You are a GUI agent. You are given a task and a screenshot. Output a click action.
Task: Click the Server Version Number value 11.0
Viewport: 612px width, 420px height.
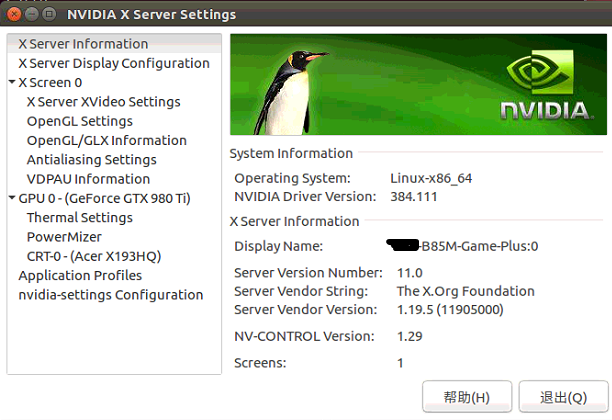[409, 273]
